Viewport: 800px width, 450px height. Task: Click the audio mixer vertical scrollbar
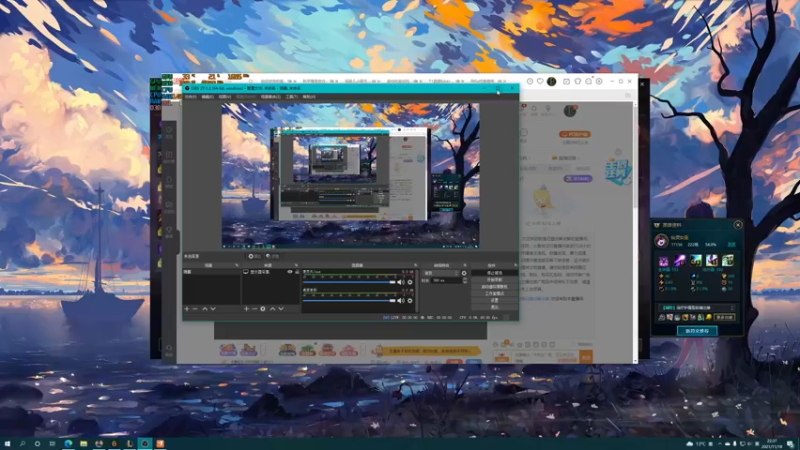coord(417,290)
